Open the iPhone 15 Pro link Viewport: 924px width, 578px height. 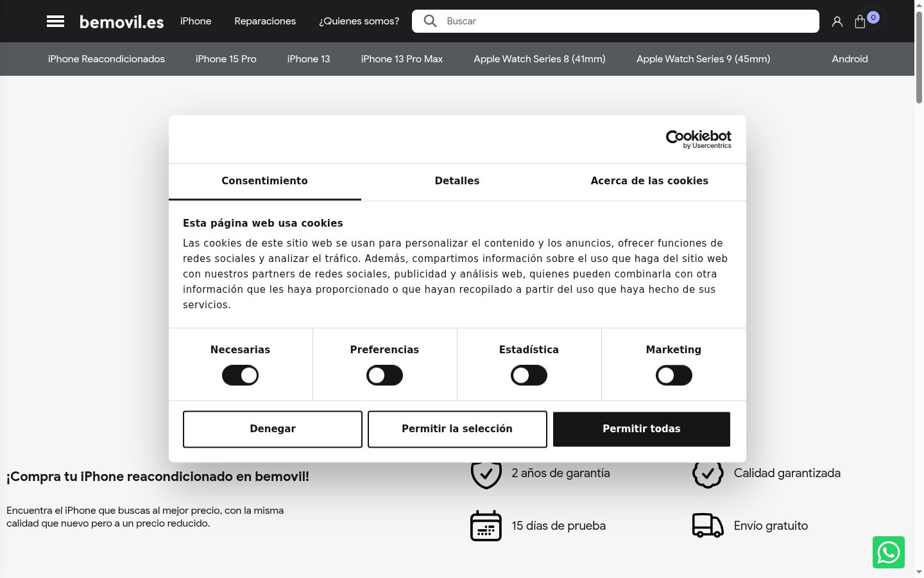coord(226,59)
